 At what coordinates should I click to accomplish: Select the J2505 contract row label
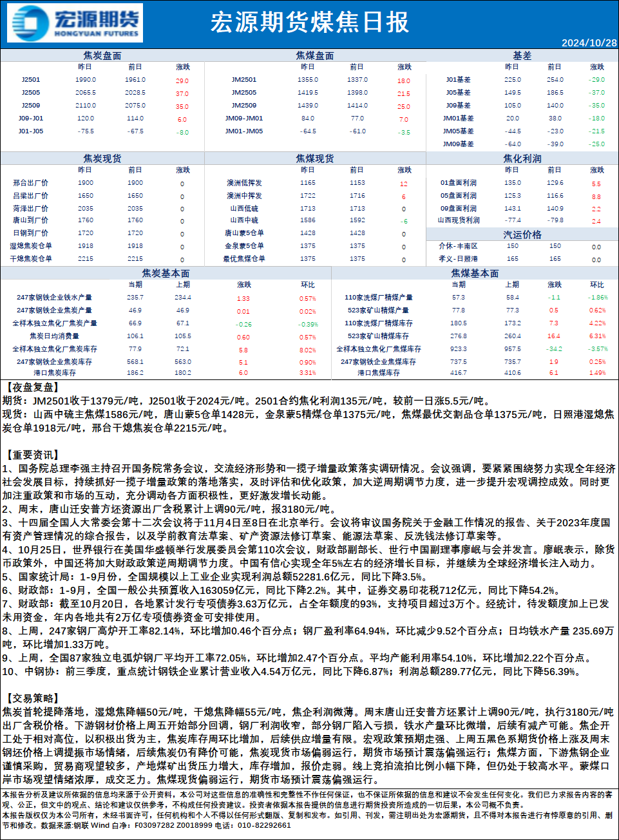coord(31,93)
